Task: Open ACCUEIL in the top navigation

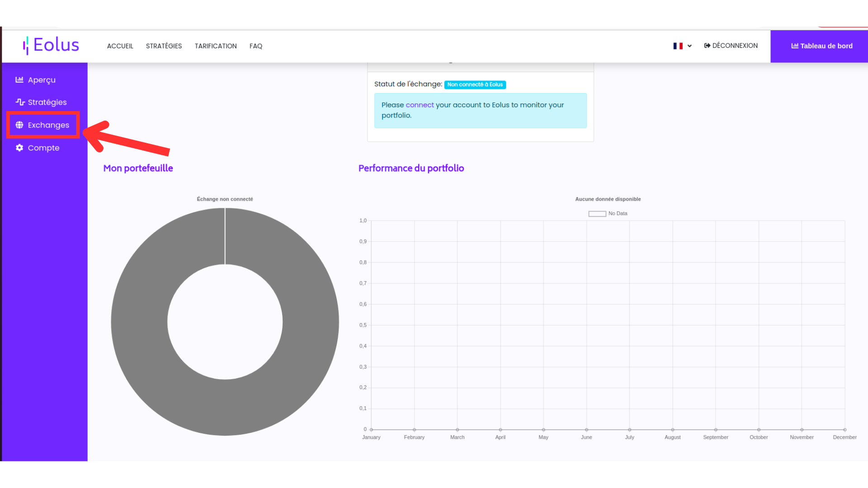Action: pyautogui.click(x=120, y=46)
